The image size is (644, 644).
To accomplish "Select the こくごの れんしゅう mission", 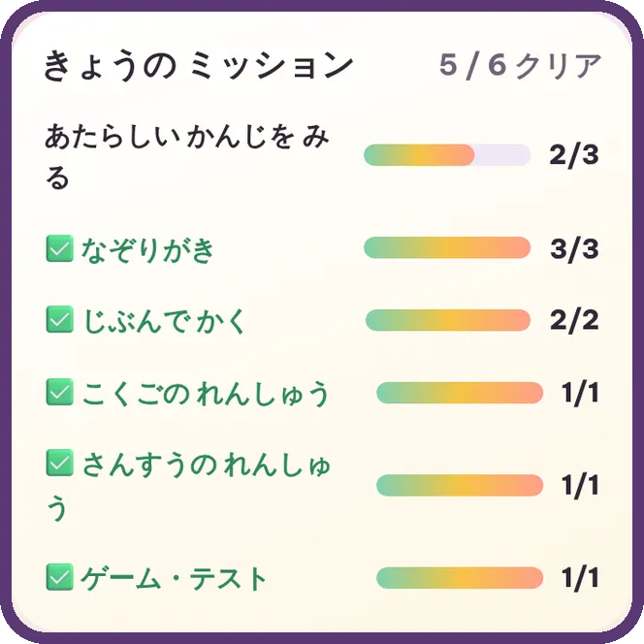I will pyautogui.click(x=205, y=393).
